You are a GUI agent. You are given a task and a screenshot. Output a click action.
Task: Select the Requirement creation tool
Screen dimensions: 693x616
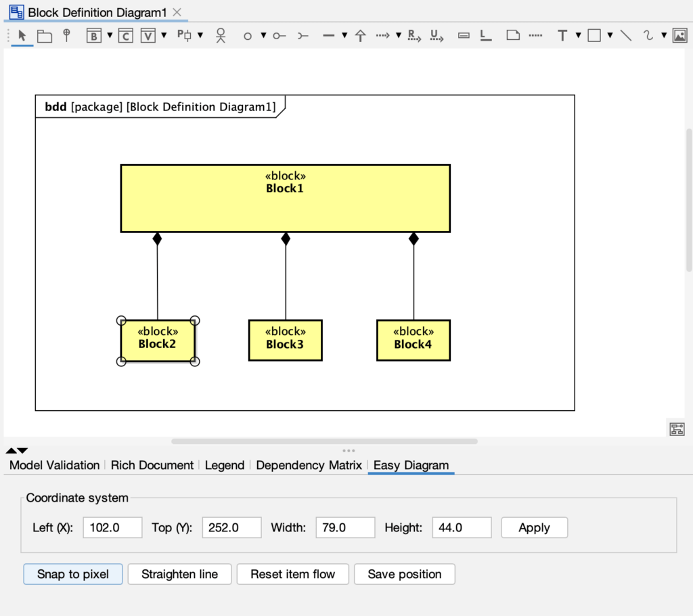point(413,36)
